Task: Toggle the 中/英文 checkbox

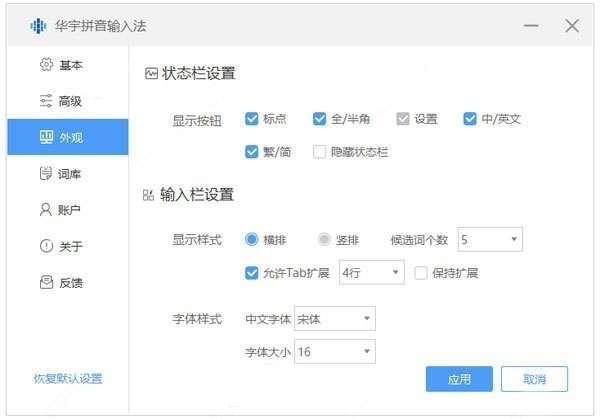Action: tap(470, 119)
